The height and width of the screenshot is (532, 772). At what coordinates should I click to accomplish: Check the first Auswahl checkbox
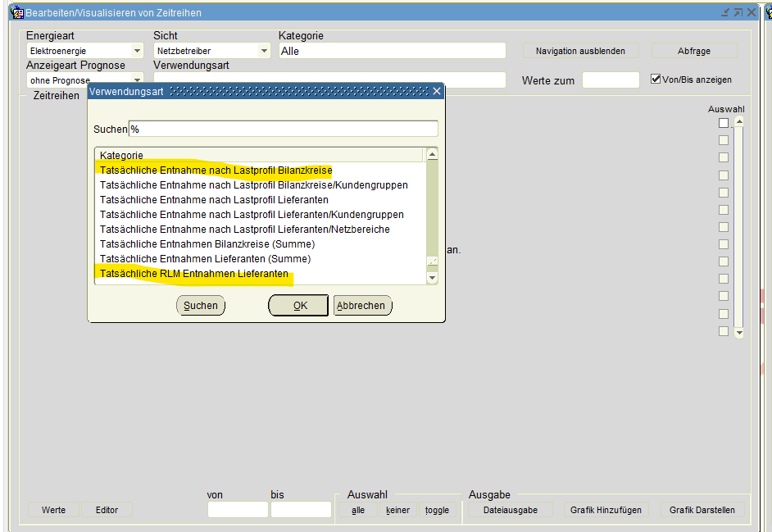click(x=724, y=123)
